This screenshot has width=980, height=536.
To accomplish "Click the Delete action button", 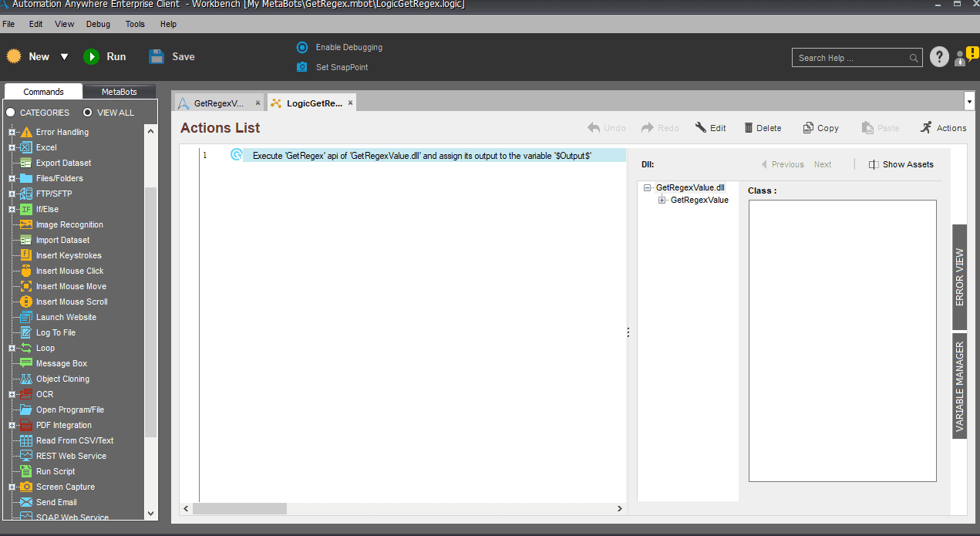I will pyautogui.click(x=763, y=128).
